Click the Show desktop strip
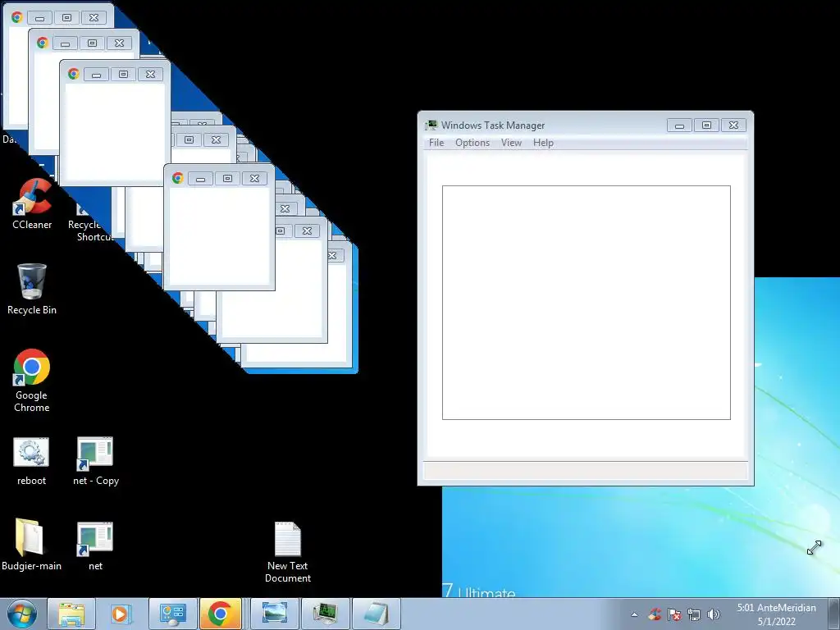 [834, 614]
